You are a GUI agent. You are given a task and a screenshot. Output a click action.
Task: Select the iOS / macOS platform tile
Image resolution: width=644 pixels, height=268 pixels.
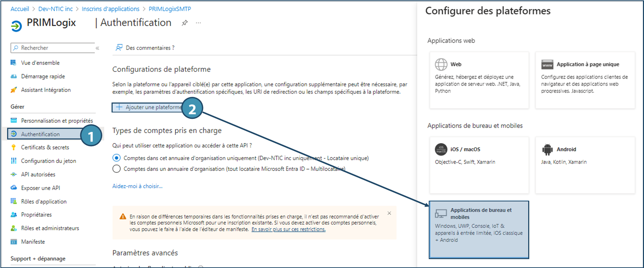[x=479, y=165]
